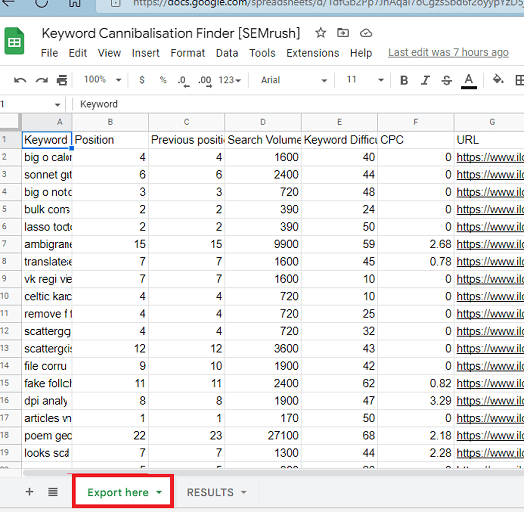Screen dimensions: 524x512
Task: Star the Keyword Cannibalisation Finder document
Action: tap(320, 33)
